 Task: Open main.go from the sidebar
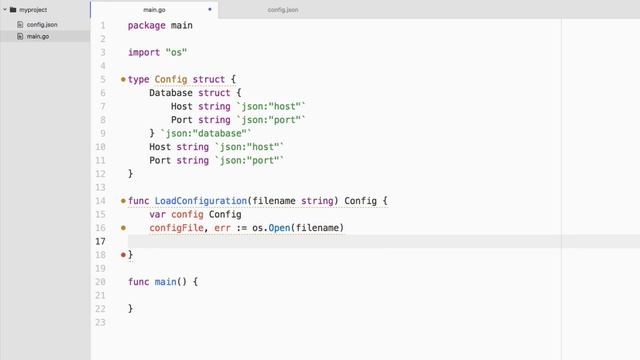[x=38, y=36]
